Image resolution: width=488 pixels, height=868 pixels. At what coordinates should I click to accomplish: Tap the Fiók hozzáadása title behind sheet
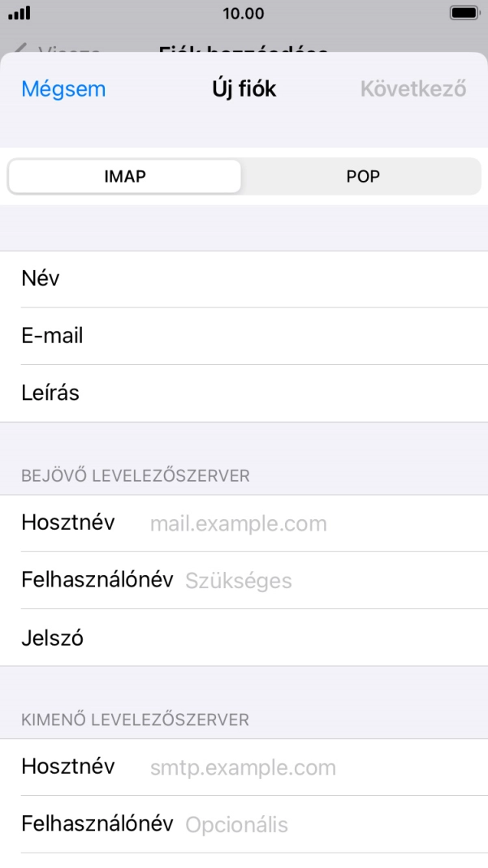coord(244,51)
